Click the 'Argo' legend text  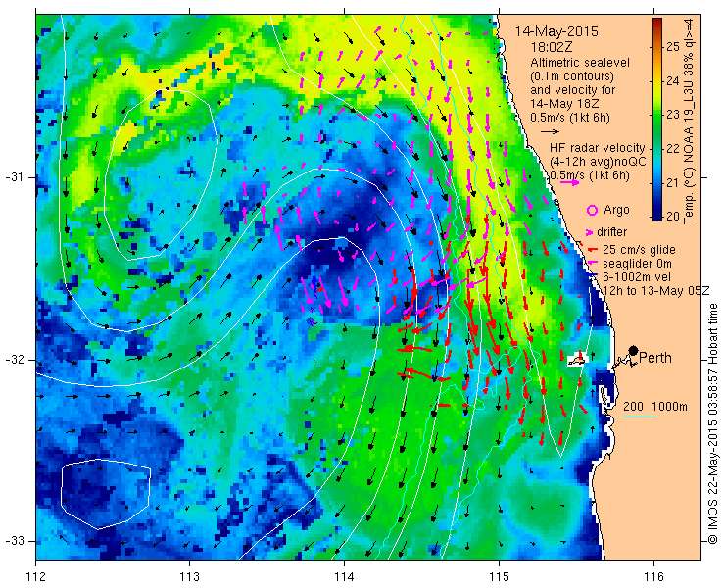point(616,210)
